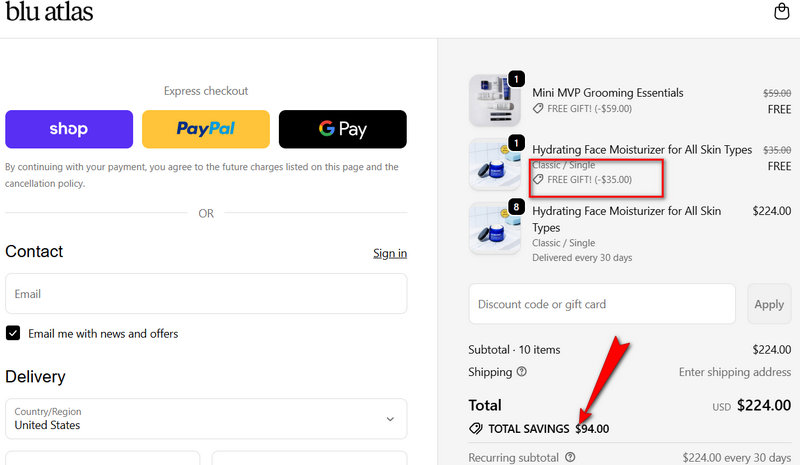Viewport: 800px width, 465px height.
Task: Open the Mini MVP Grooming Essentials thumbnail
Action: tap(495, 100)
